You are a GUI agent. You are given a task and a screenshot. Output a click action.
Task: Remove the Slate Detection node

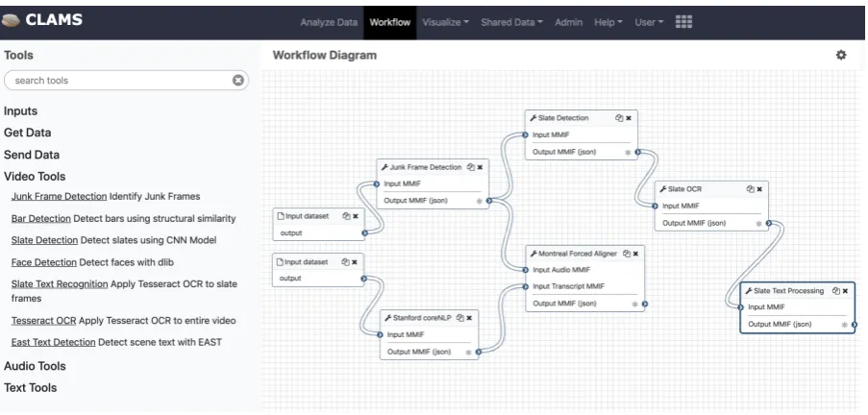coord(629,118)
